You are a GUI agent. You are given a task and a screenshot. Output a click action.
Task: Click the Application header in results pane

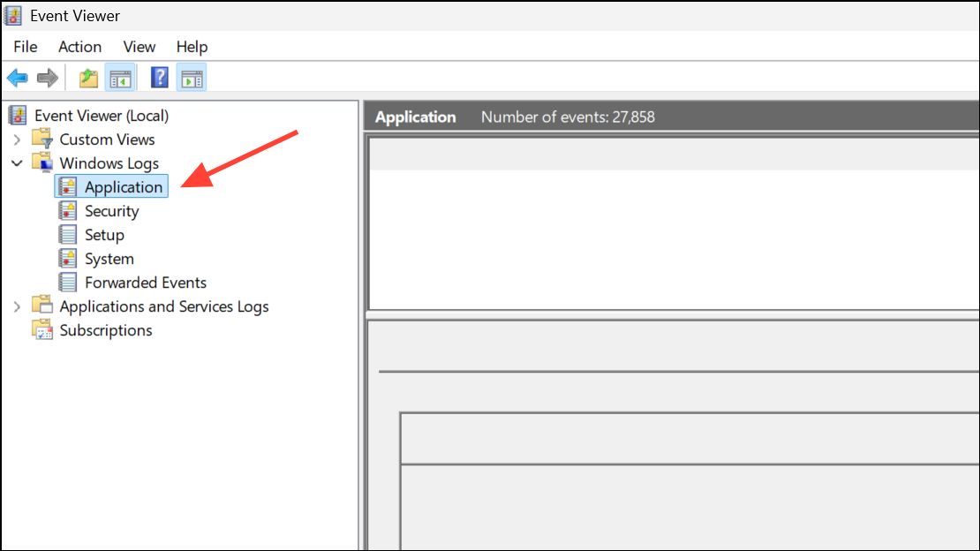point(416,117)
